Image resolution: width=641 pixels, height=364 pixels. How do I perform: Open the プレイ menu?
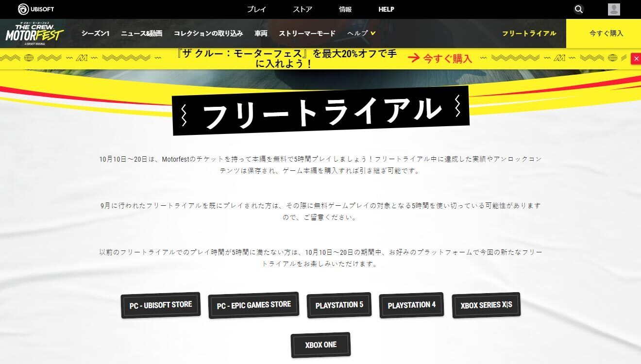(256, 9)
